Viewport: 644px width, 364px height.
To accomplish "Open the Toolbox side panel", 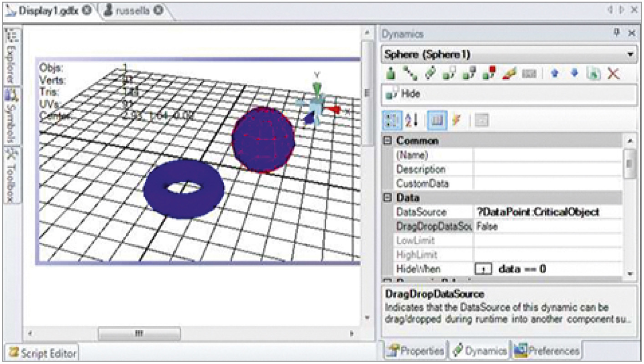I will (11, 175).
